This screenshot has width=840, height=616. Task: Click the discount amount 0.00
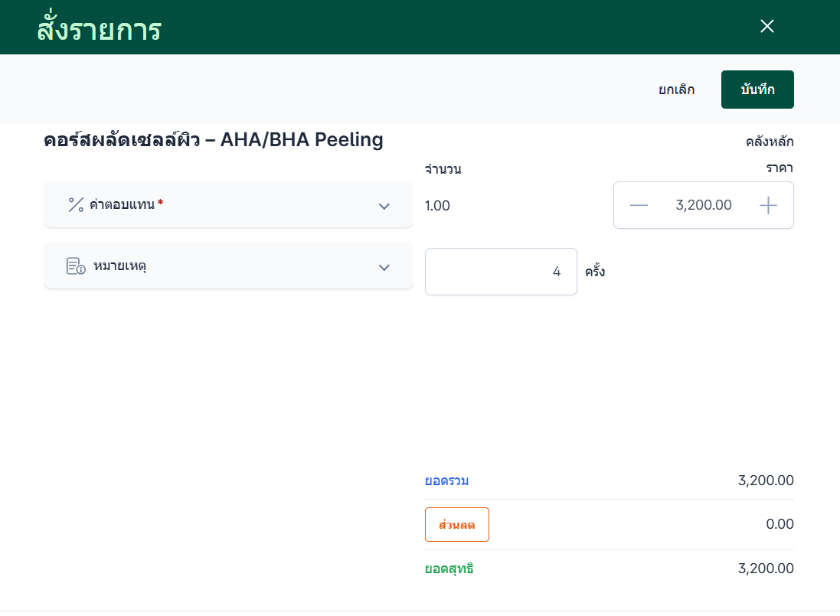[x=780, y=524]
